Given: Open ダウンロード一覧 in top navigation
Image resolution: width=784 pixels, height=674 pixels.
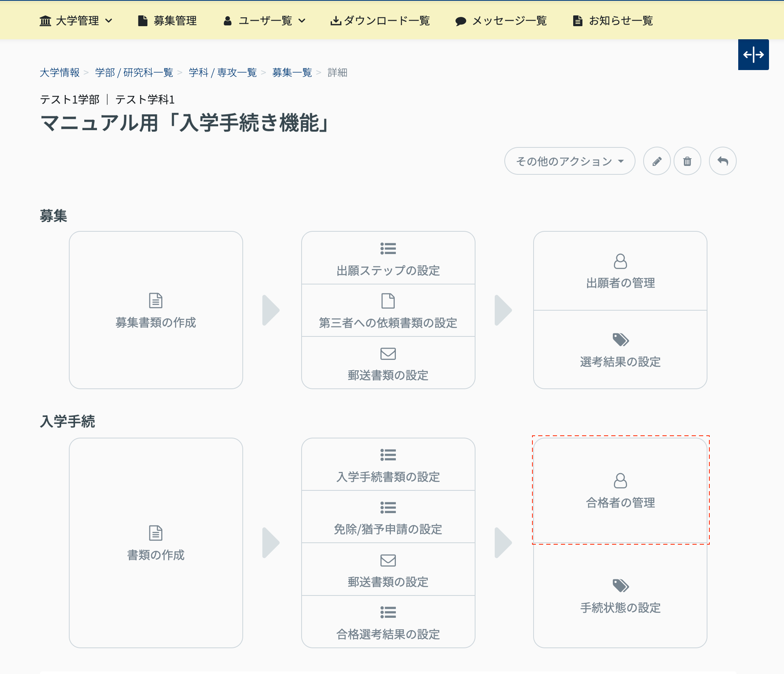Looking at the screenshot, I should 380,21.
